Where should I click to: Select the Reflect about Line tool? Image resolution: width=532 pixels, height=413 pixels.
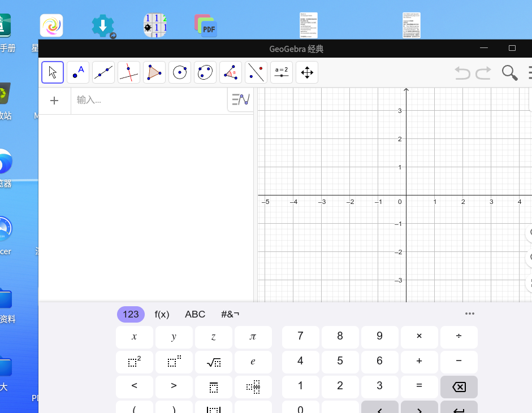(x=256, y=72)
